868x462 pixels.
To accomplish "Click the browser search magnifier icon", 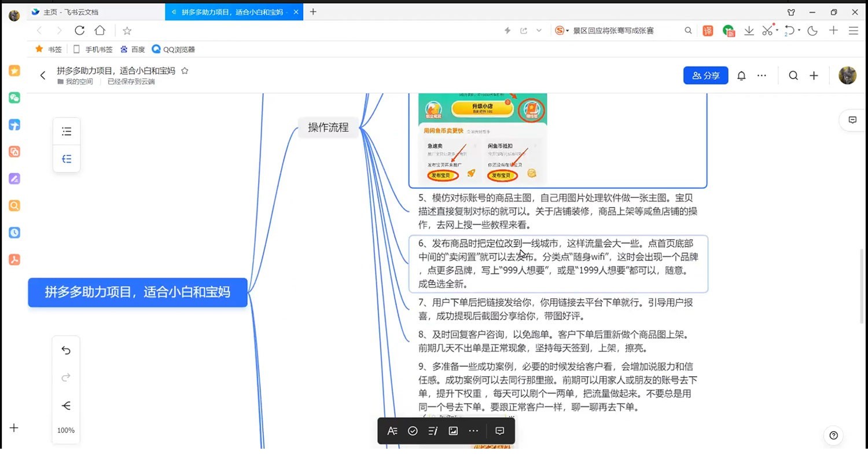I will [x=688, y=31].
